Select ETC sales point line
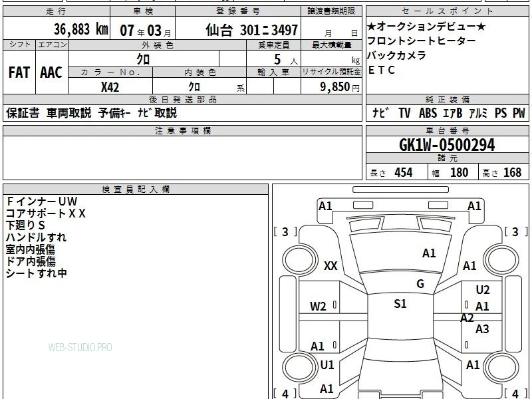The height and width of the screenshot is (399, 532). pyautogui.click(x=381, y=70)
